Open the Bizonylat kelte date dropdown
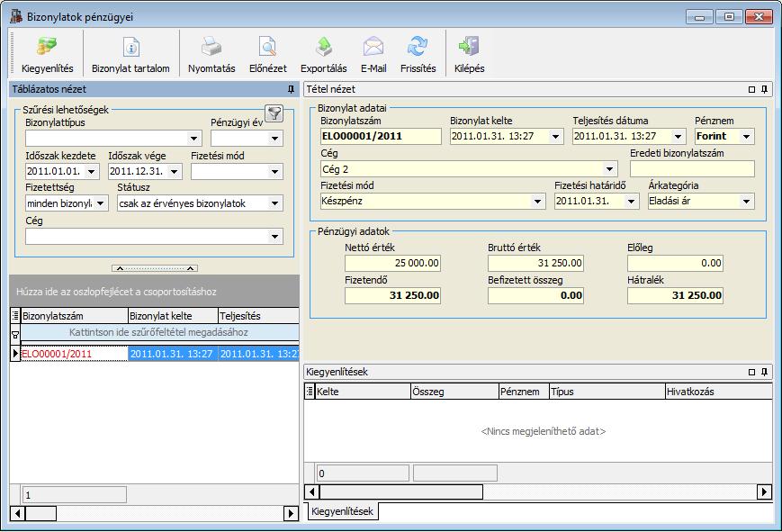 pos(555,136)
